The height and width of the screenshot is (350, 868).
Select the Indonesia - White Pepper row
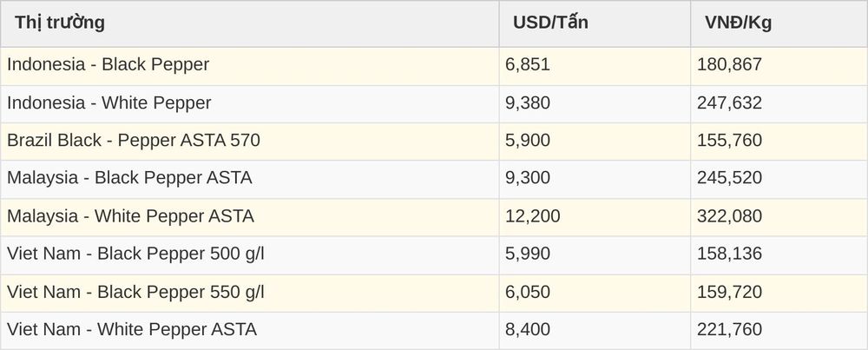coord(434,104)
